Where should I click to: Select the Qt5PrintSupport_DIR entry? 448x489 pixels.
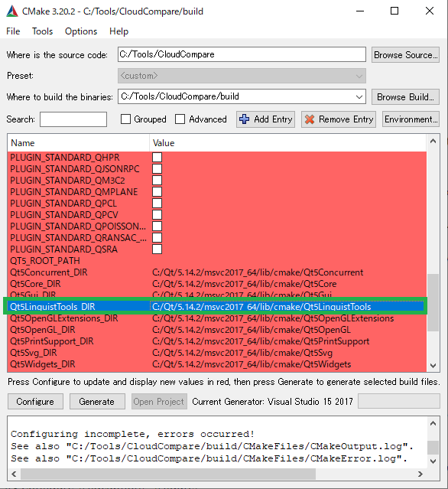pos(51,341)
